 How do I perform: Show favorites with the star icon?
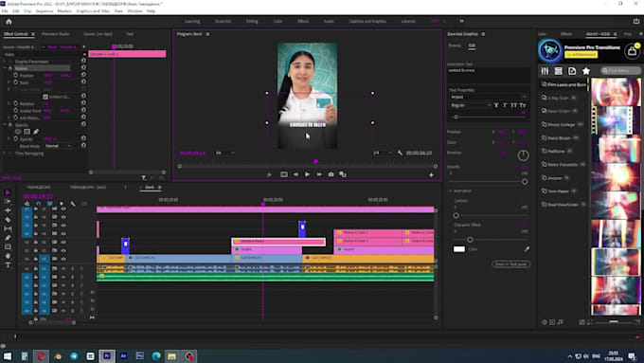[x=586, y=71]
